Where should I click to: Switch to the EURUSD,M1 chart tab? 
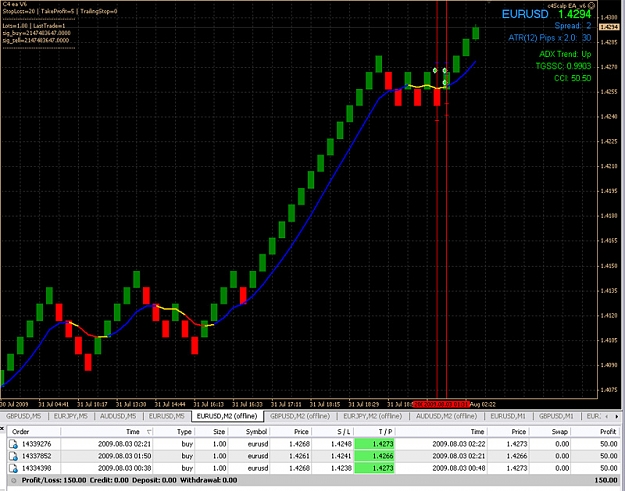(x=508, y=416)
